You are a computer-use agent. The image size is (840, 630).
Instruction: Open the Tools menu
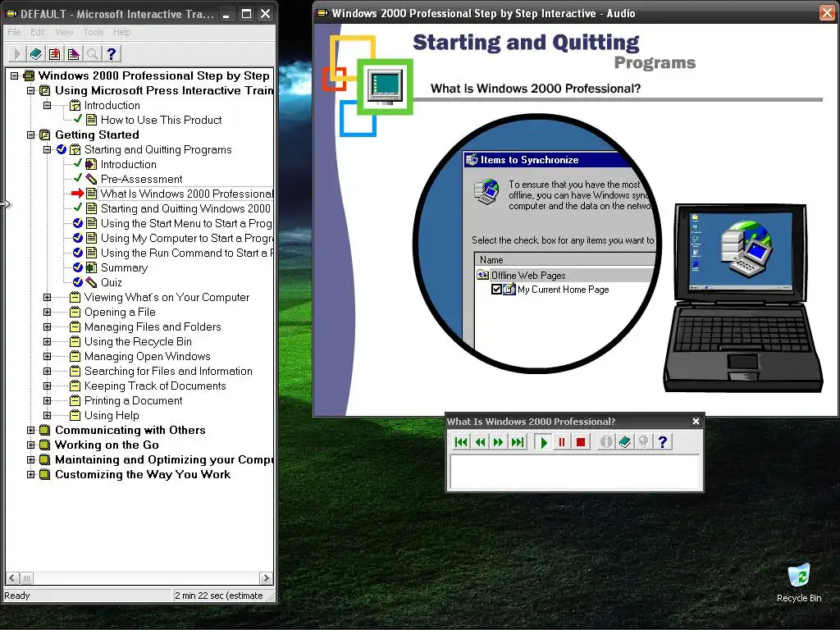94,32
